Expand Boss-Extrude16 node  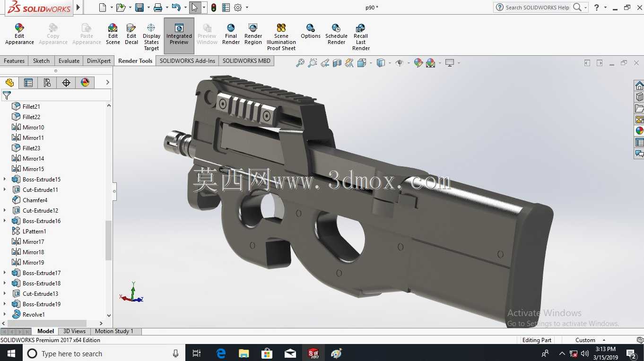(5, 221)
